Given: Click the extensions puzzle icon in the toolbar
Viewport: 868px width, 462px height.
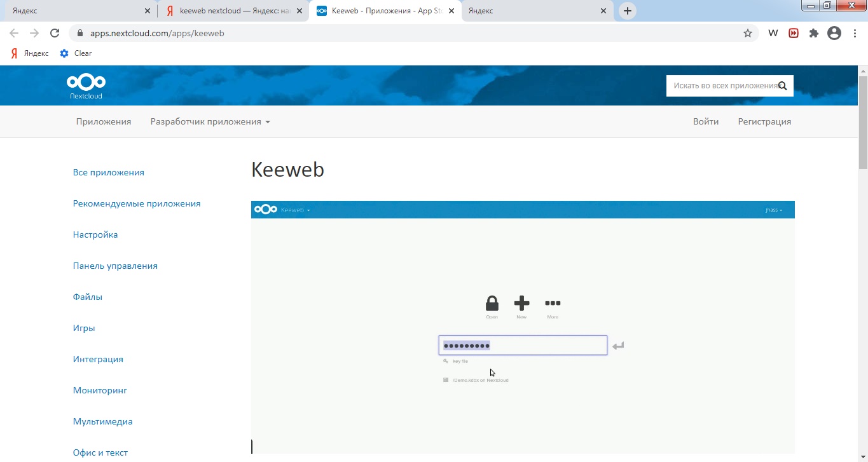Looking at the screenshot, I should point(813,32).
